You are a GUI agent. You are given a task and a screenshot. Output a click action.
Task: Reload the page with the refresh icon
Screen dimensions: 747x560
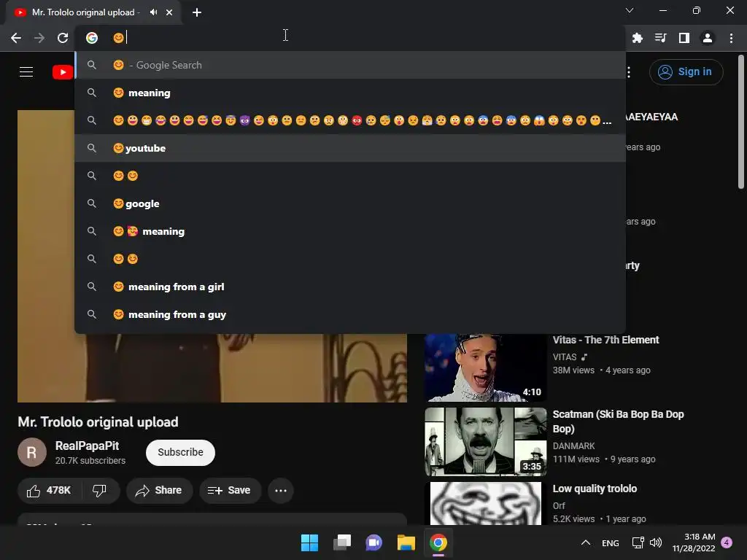[x=63, y=38]
